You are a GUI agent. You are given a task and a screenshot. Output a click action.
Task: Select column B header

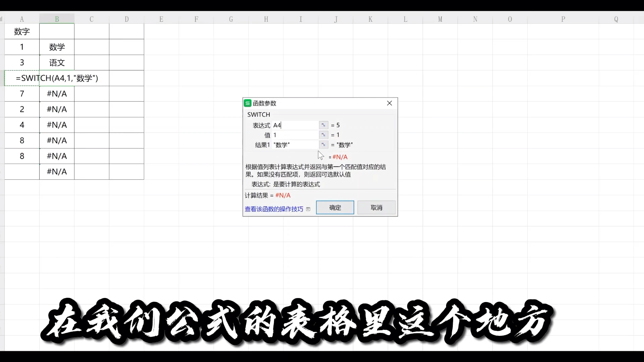[x=57, y=19]
